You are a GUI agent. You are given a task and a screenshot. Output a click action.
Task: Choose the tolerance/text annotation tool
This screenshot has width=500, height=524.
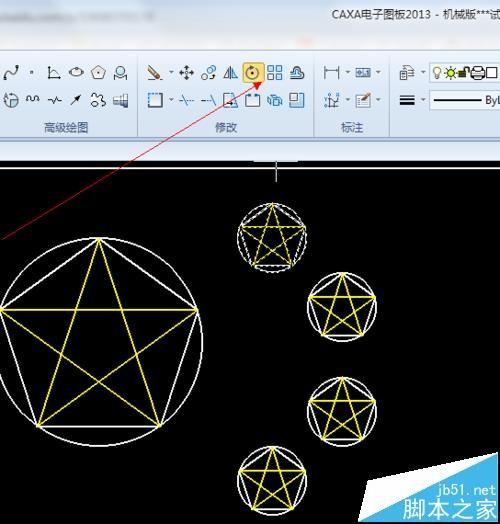363,72
